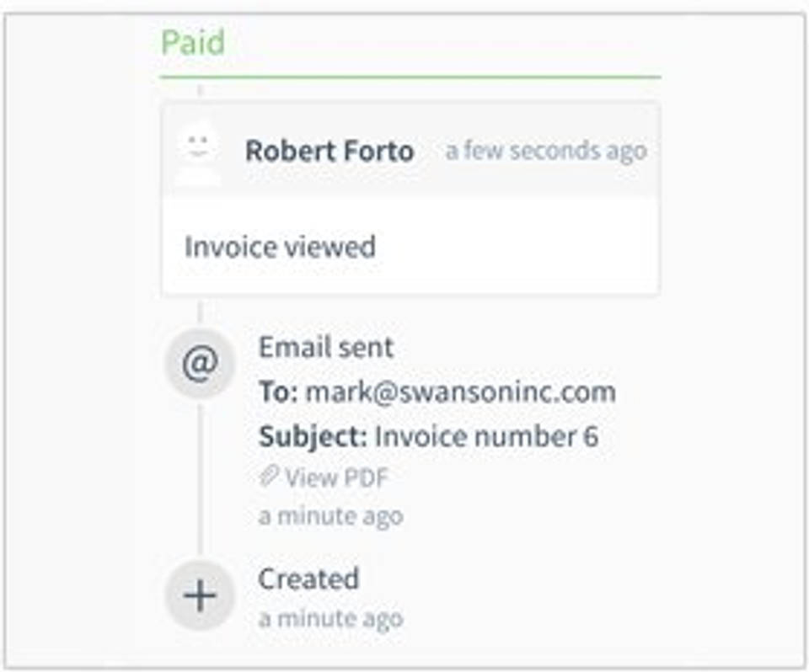Click the Robert Forto name

click(x=329, y=152)
